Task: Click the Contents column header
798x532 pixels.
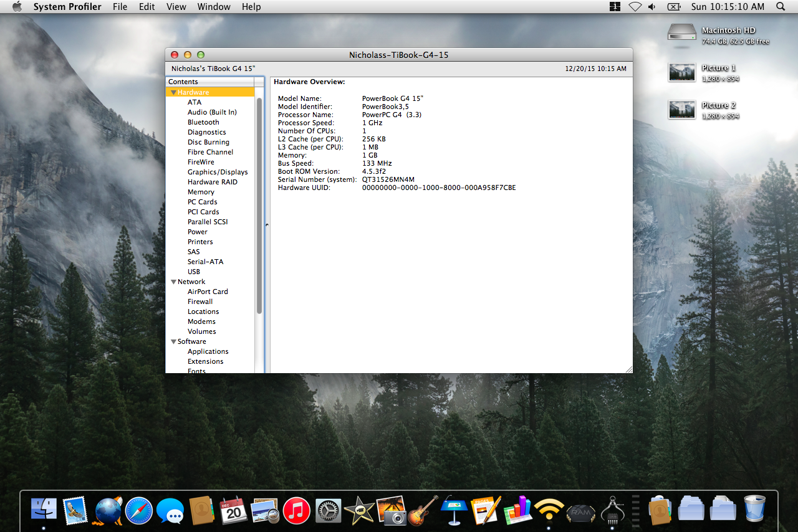Action: 210,82
